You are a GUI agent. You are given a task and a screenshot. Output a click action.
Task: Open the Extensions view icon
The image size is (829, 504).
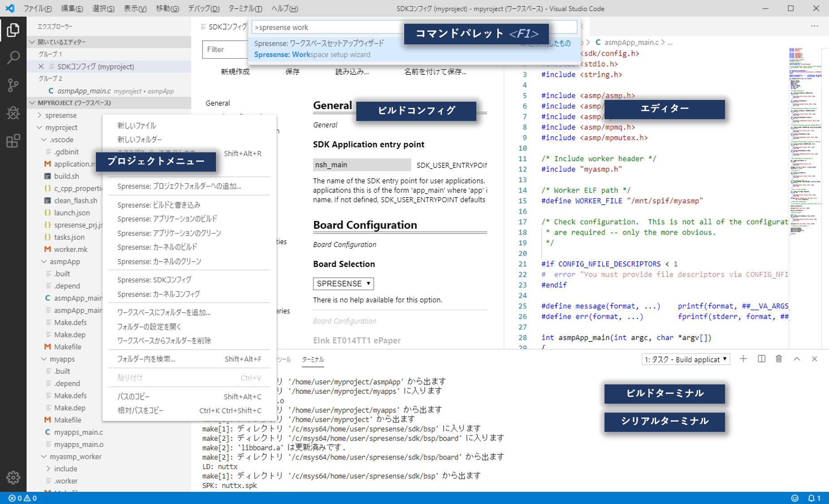coord(13,141)
